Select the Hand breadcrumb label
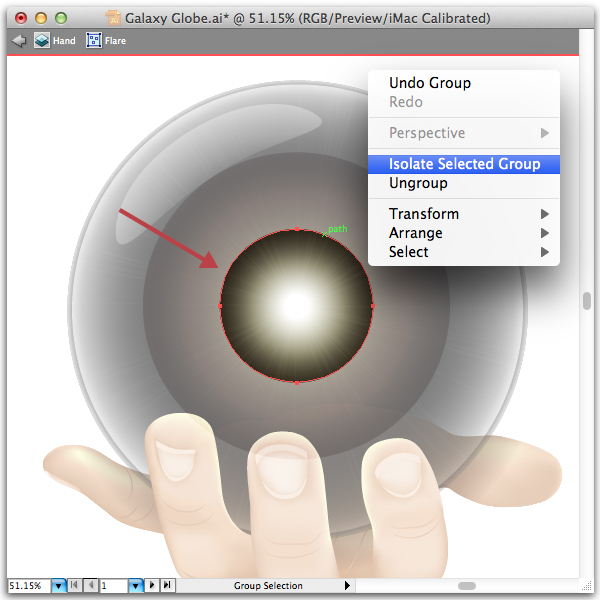 (x=64, y=41)
